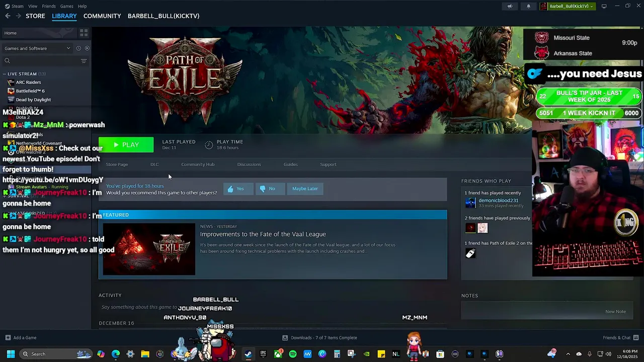Click the wishlist friend avatar
The image size is (644, 362).
tap(470, 253)
